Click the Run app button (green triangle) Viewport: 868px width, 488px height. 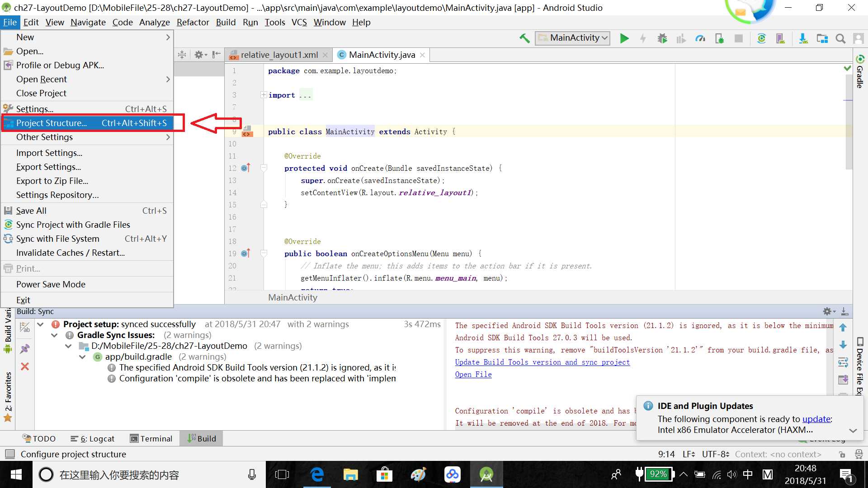coord(623,38)
